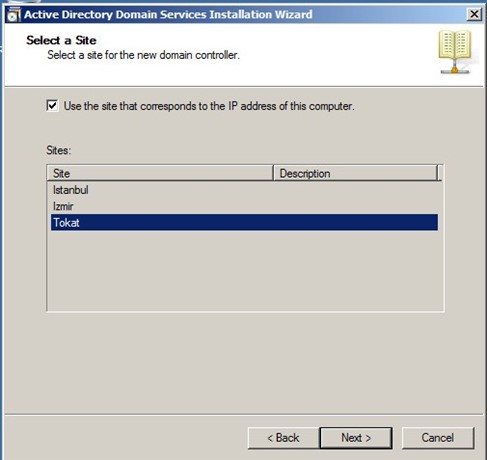Image resolution: width=487 pixels, height=460 pixels.
Task: Select the highlighted Tokat site row
Action: click(244, 222)
